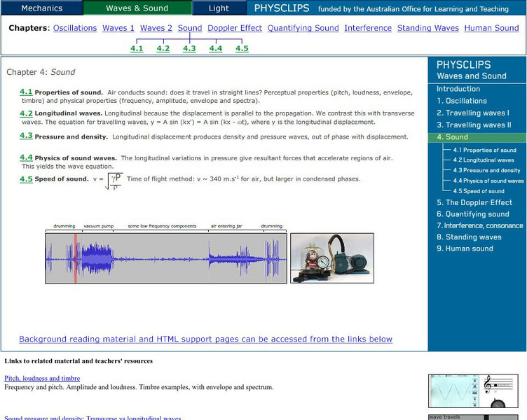527x420 pixels.
Task: Open 4.1 Properties of sound in list
Action: tap(26, 92)
